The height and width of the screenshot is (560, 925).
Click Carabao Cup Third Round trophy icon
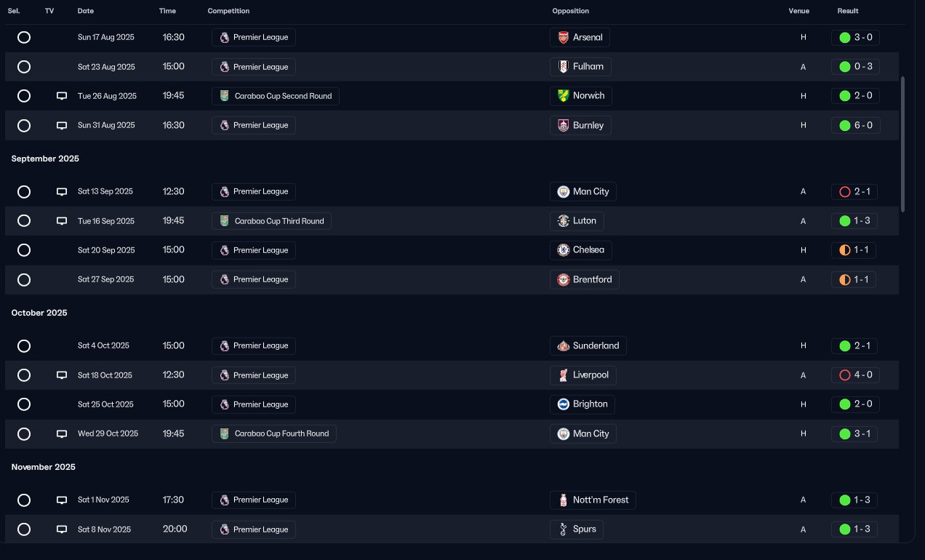[224, 221]
